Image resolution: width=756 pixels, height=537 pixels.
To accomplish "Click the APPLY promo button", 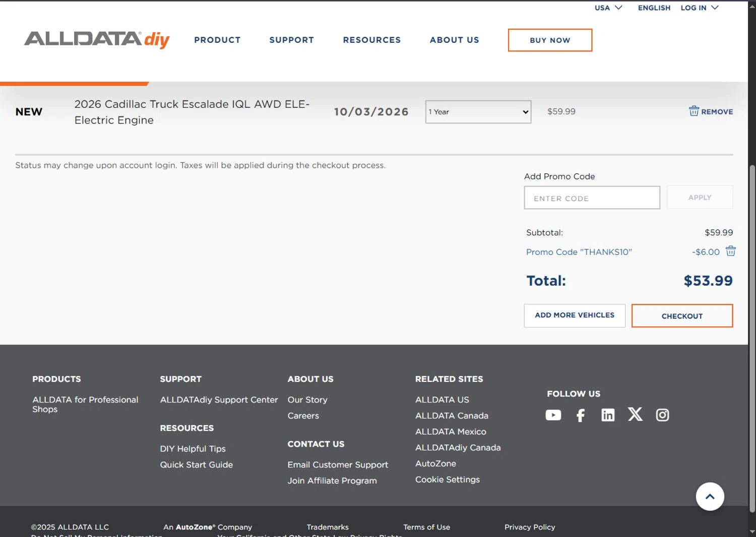I will pyautogui.click(x=700, y=197).
